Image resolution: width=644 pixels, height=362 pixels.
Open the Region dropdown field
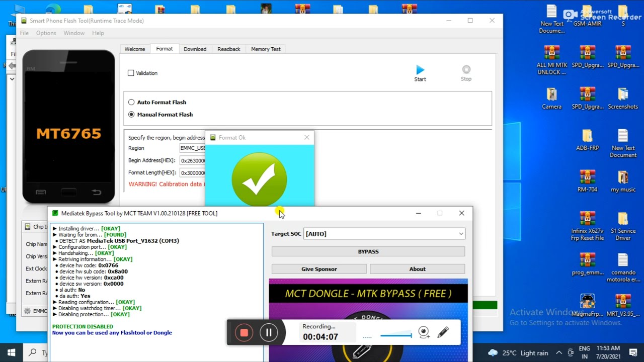pos(193,148)
